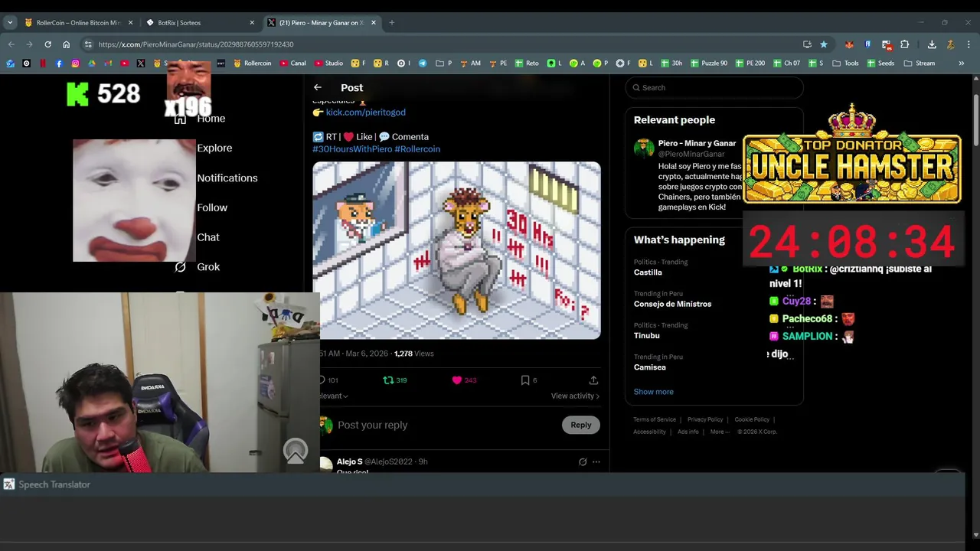Open Follow in the X sidebar
The width and height of the screenshot is (980, 551).
click(x=212, y=207)
